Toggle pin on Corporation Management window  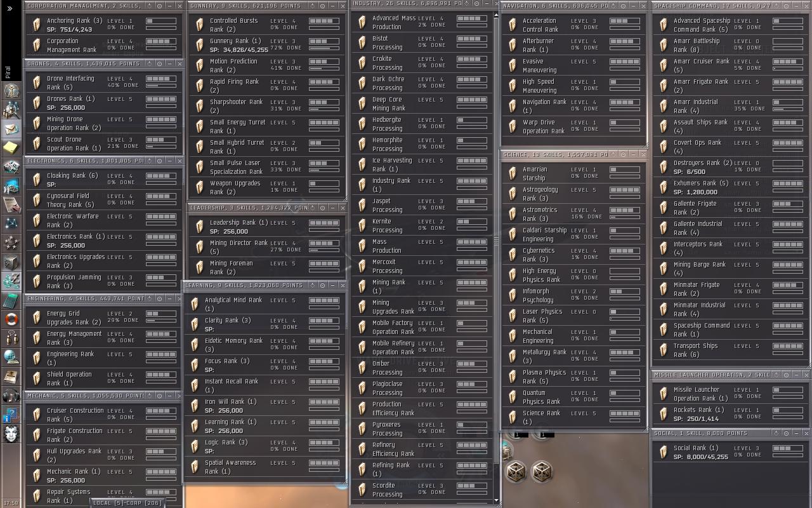pyautogui.click(x=149, y=6)
